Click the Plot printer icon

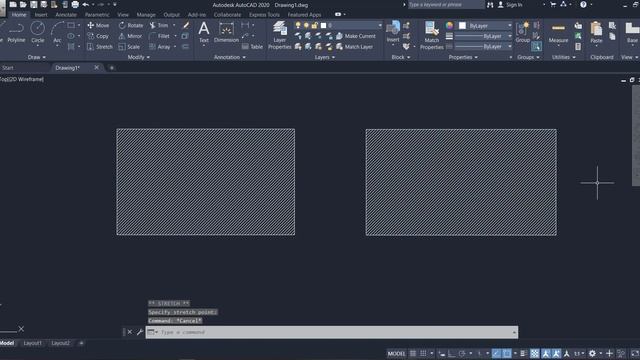[x=75, y=4]
